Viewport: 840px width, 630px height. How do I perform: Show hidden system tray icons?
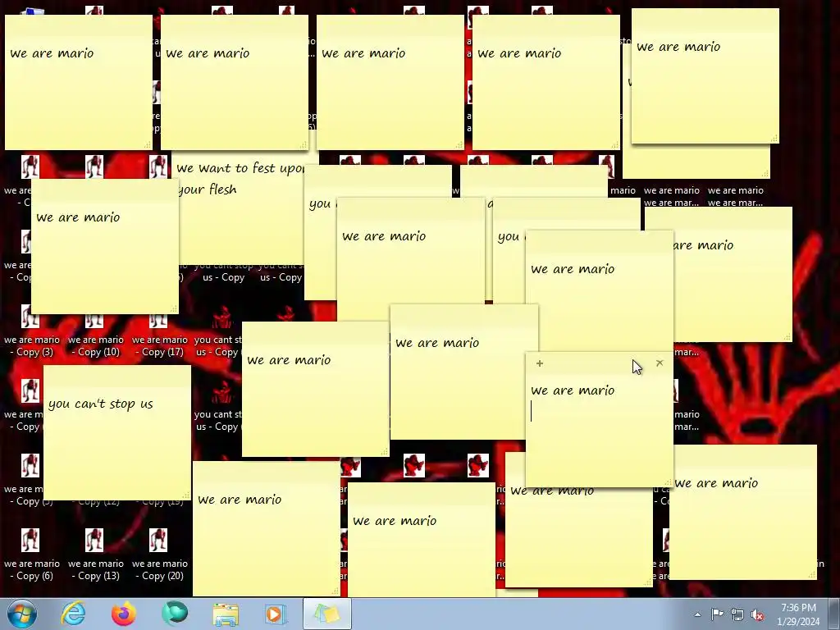pos(697,614)
